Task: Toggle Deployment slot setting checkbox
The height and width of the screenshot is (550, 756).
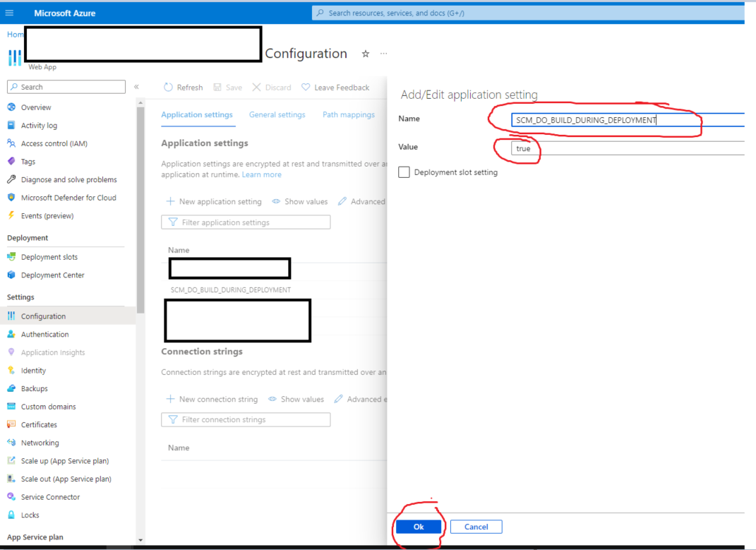Action: pyautogui.click(x=404, y=172)
